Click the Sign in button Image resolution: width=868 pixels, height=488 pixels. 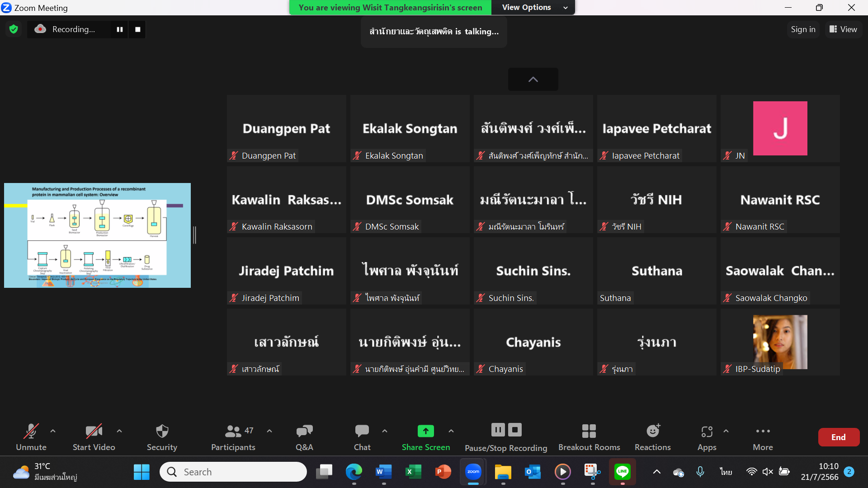click(803, 29)
